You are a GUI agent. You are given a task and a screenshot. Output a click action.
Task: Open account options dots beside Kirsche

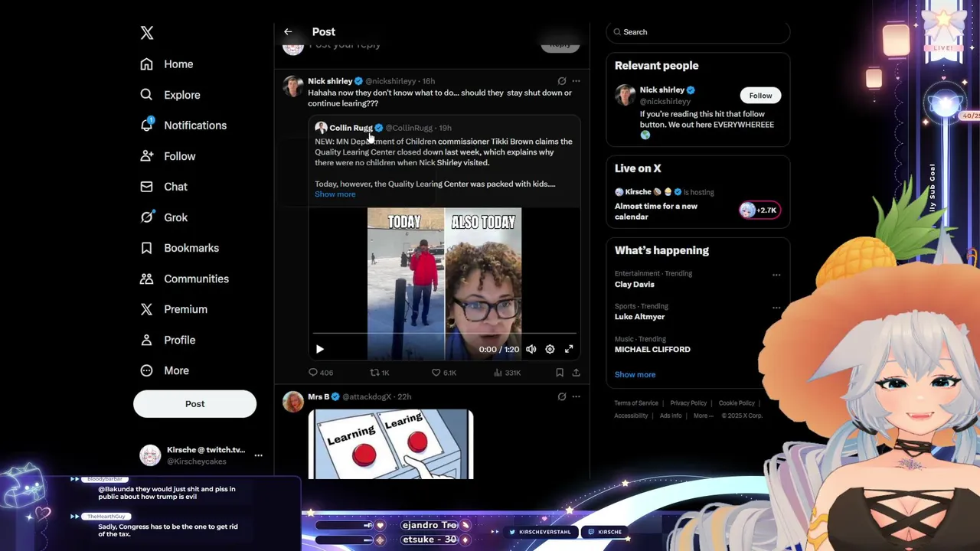point(258,455)
